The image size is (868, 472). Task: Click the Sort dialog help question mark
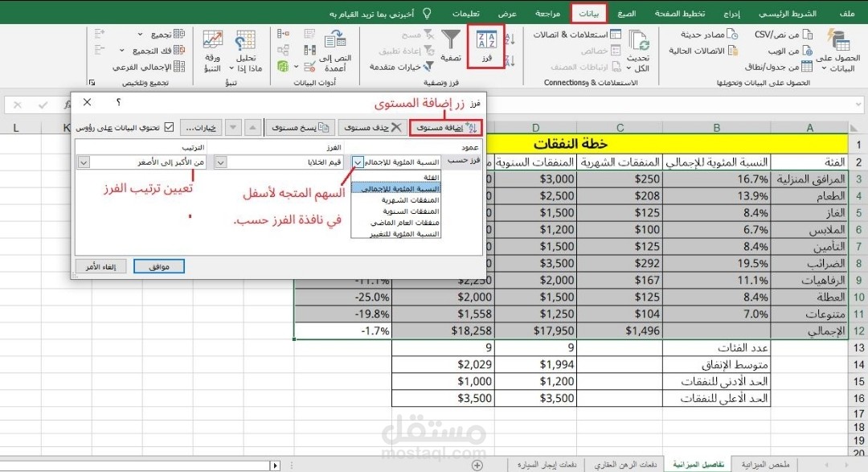[x=118, y=102]
